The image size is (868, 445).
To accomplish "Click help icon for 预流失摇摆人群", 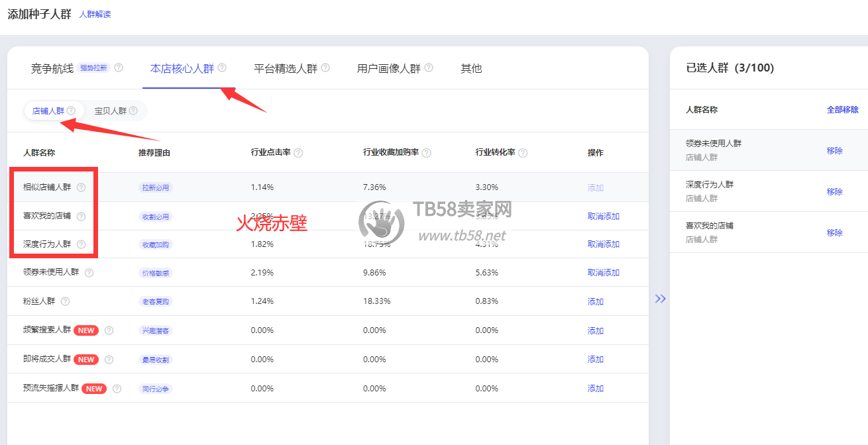I will 117,389.
